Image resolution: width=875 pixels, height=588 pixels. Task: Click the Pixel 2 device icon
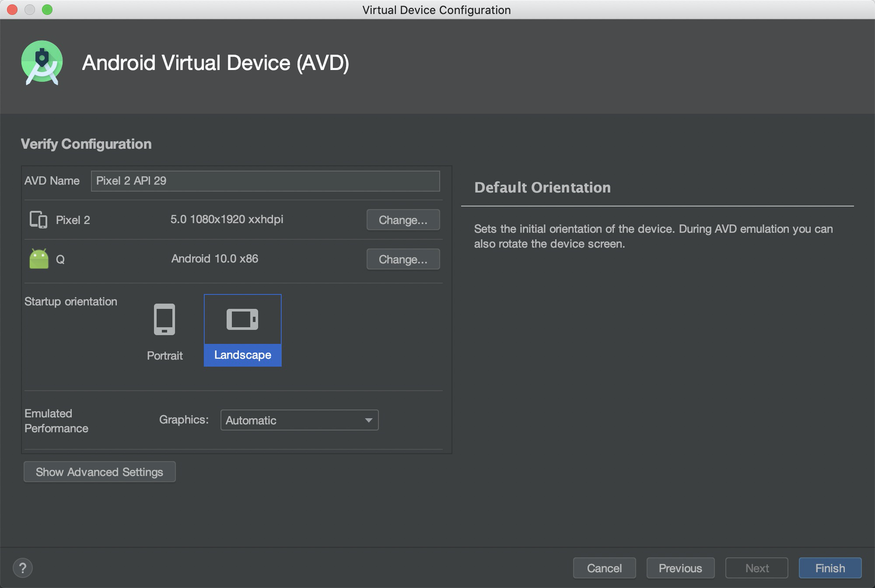(38, 220)
